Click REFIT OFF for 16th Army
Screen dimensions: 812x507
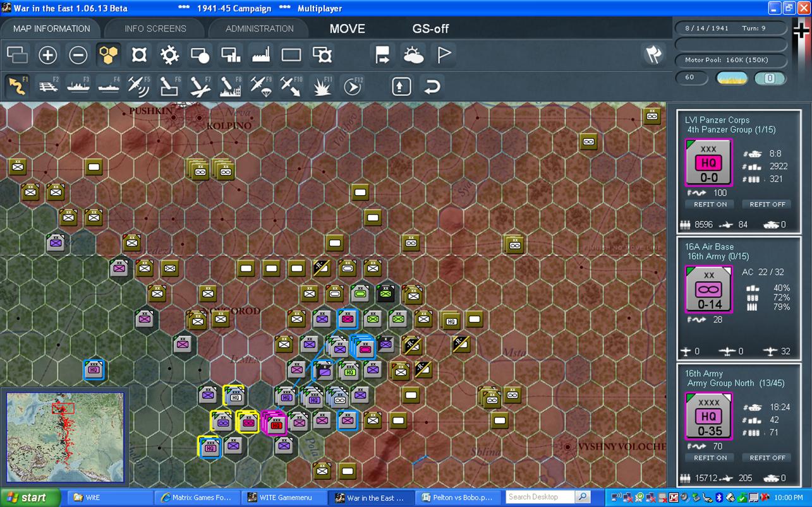767,457
